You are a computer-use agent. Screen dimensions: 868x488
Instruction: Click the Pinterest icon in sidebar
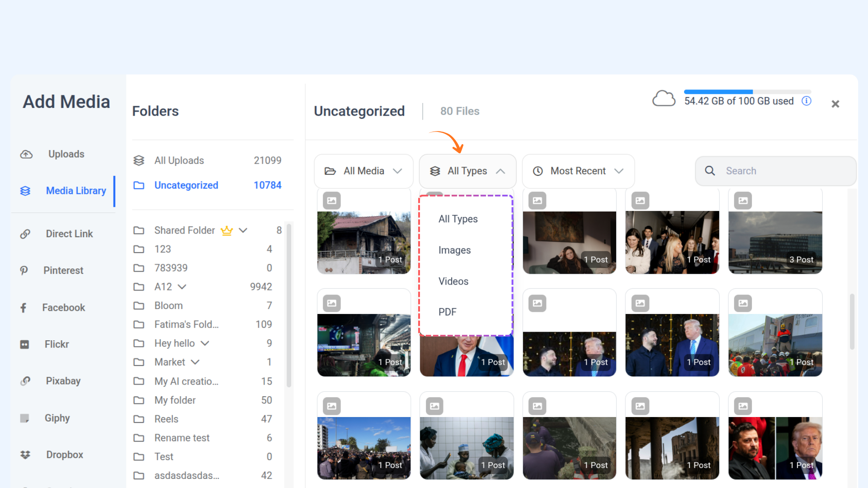click(24, 271)
